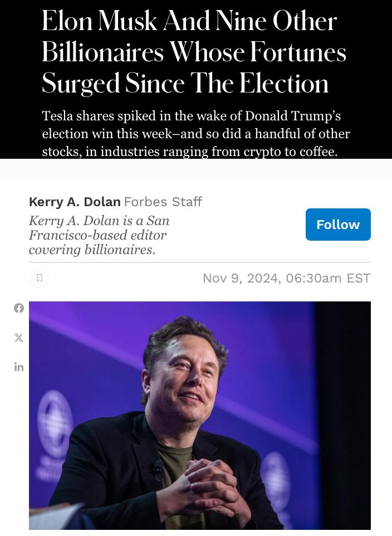
Task: Share the article on Facebook
Action: coord(19,308)
